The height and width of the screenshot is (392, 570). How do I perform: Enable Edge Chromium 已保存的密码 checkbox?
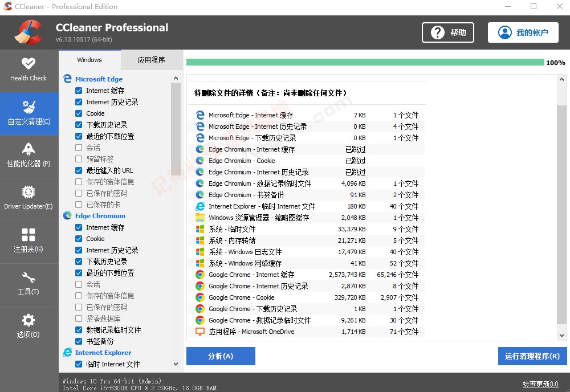pos(79,307)
